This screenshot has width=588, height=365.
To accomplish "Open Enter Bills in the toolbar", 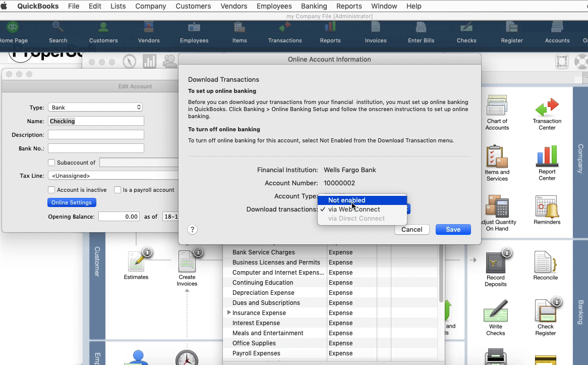I will coord(421,33).
